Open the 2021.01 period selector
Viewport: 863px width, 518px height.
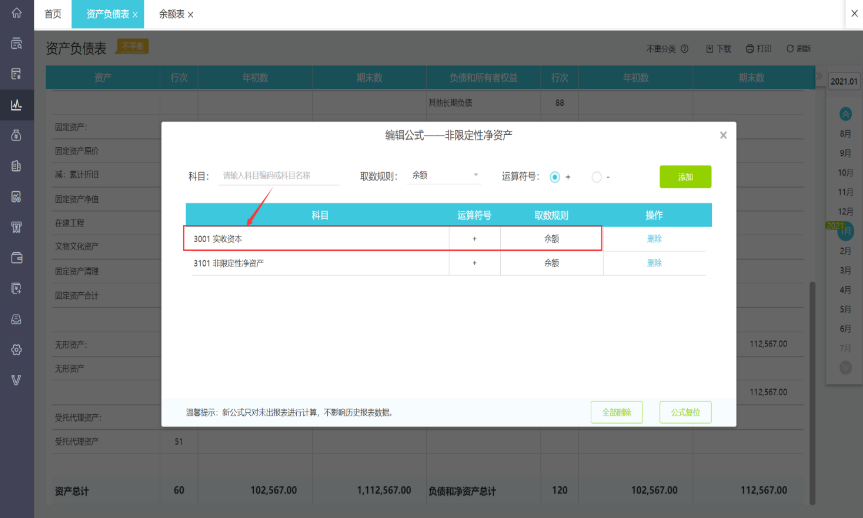coord(844,81)
